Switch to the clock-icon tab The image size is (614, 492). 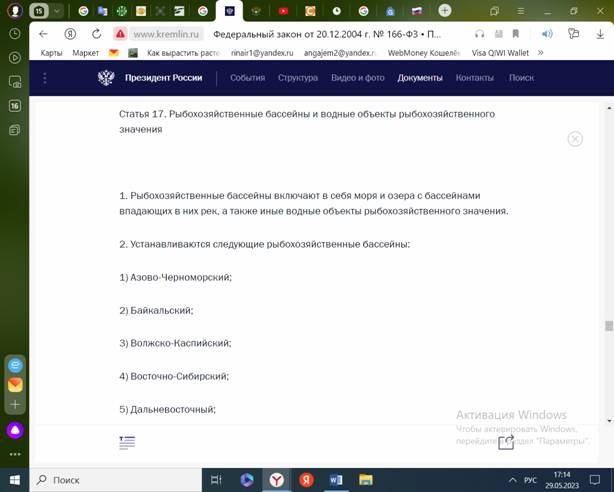point(337,11)
